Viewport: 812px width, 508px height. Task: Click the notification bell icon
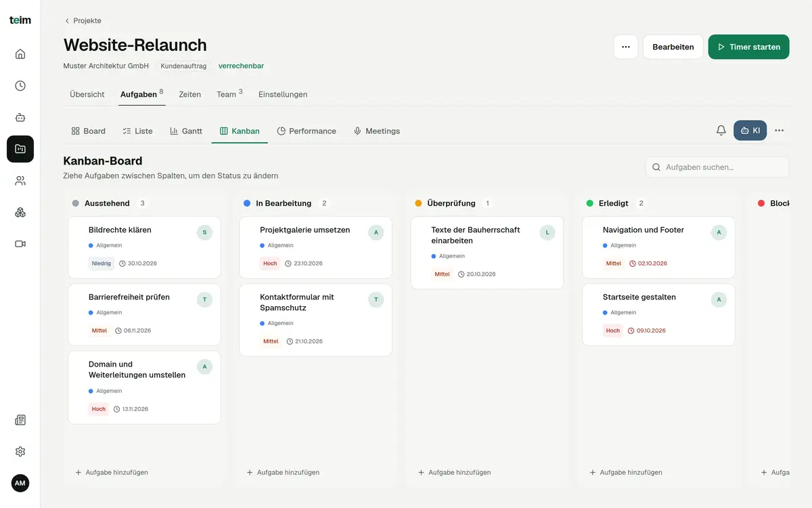721,131
